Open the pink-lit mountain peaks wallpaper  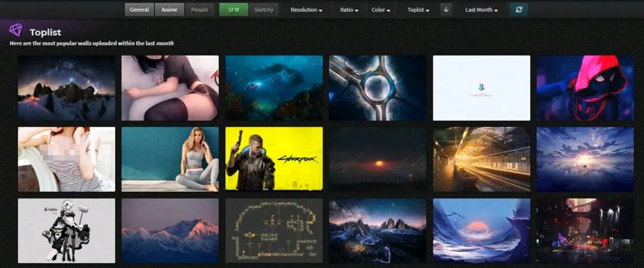point(170,230)
